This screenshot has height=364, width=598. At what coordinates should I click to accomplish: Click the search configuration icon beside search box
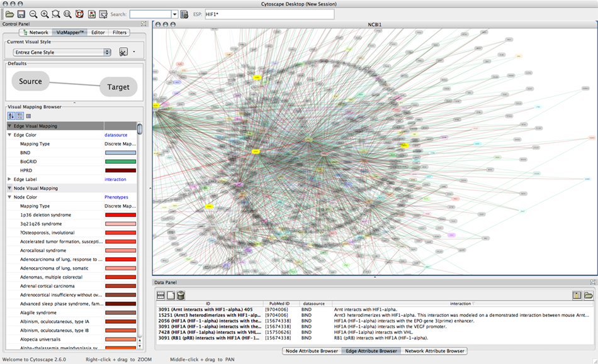point(184,14)
